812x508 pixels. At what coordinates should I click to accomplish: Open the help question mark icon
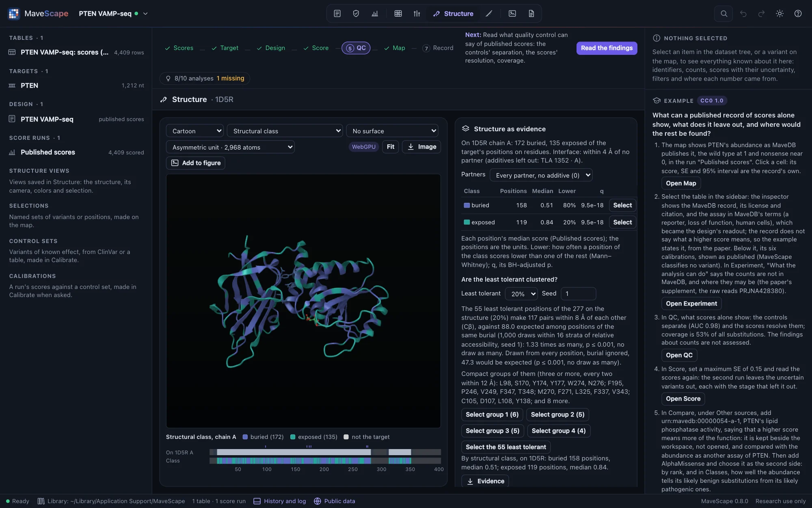(798, 13)
